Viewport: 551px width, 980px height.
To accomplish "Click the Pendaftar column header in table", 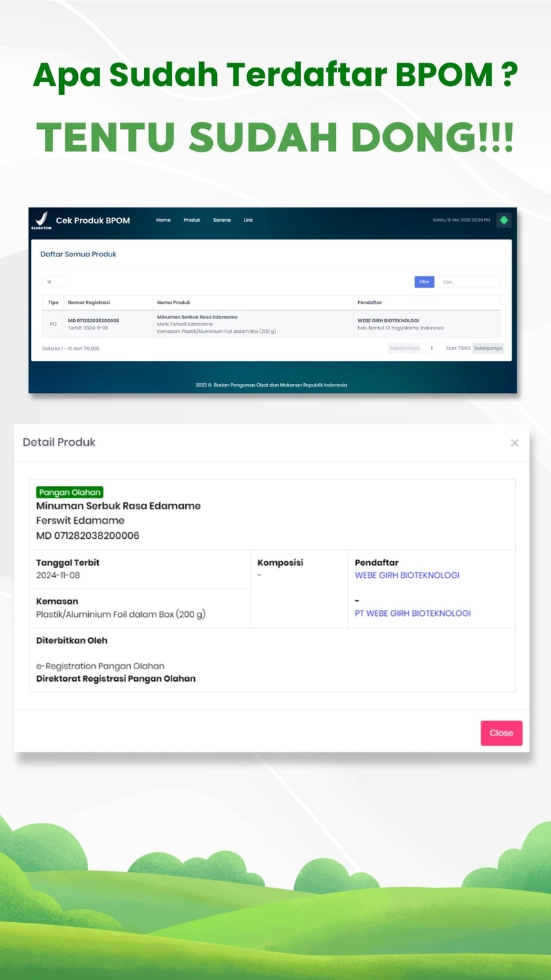I will pos(370,303).
